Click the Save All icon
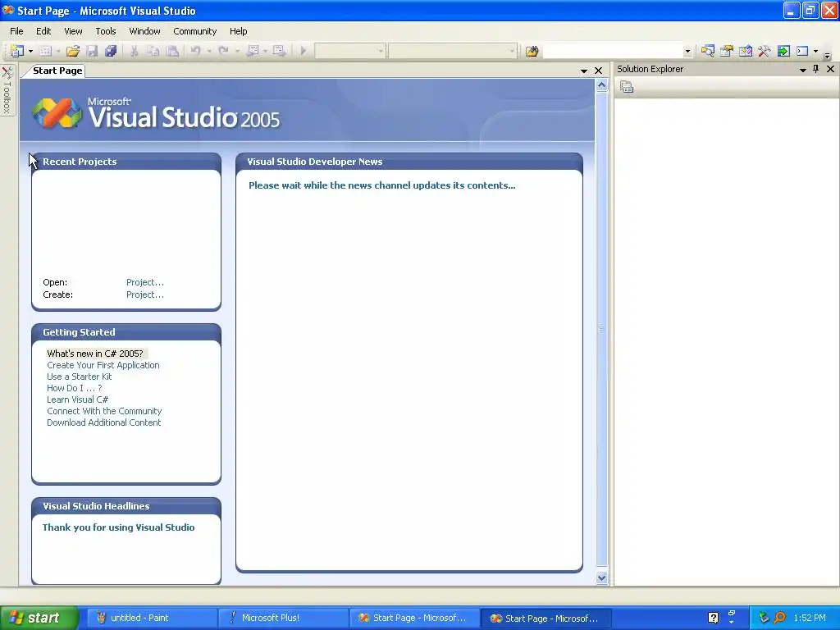This screenshot has width=840, height=630. tap(111, 51)
